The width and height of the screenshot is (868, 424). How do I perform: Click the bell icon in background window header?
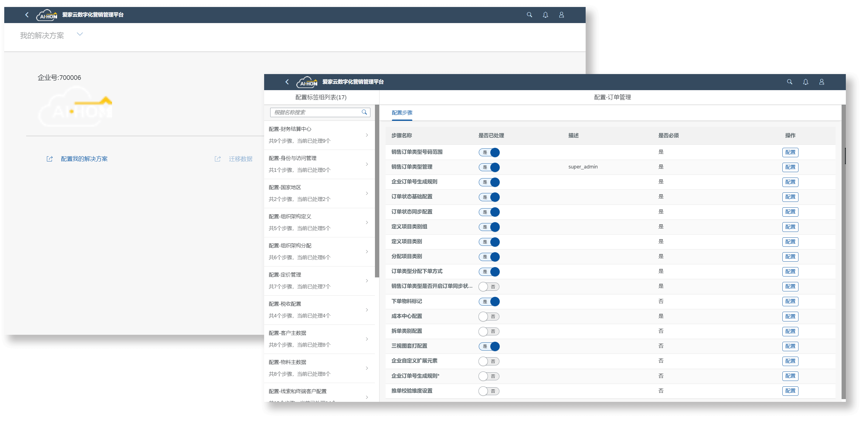(x=545, y=15)
